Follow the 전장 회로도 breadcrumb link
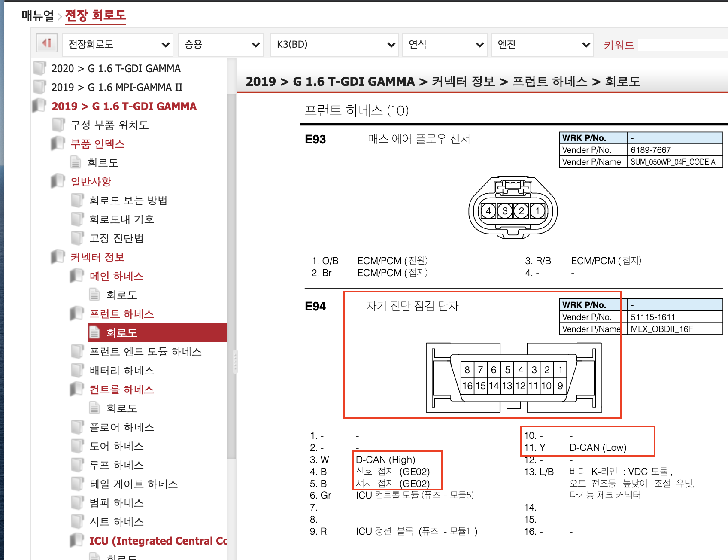This screenshot has height=560, width=728. point(95,16)
